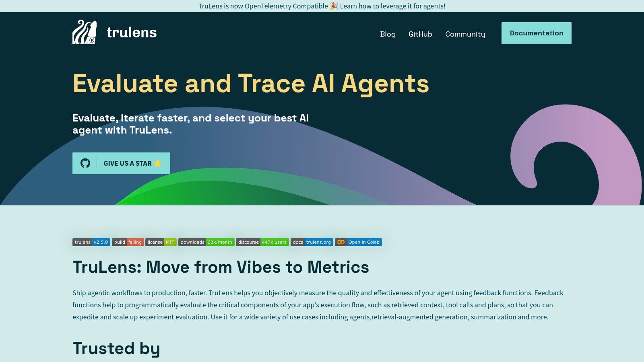Screen dimensions: 644x362
Task: Click the 'Evaluate and Trace AI Agents' heading
Action: (251, 84)
